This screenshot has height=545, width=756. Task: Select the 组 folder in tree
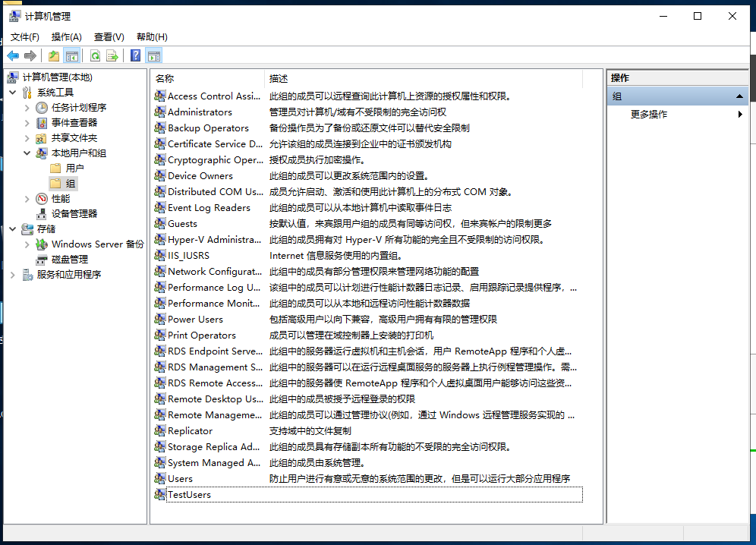tap(71, 184)
